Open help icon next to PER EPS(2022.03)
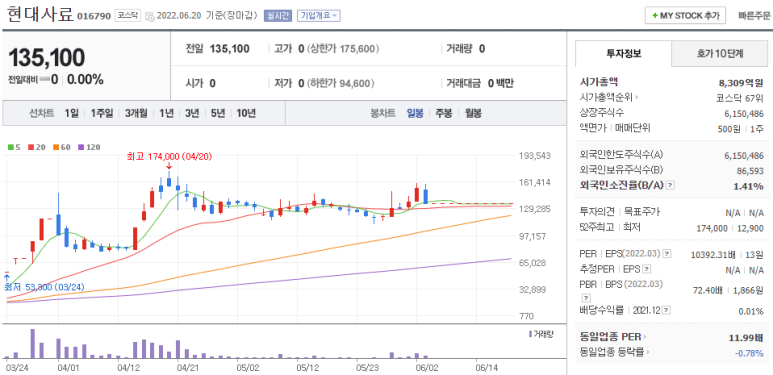 click(667, 254)
